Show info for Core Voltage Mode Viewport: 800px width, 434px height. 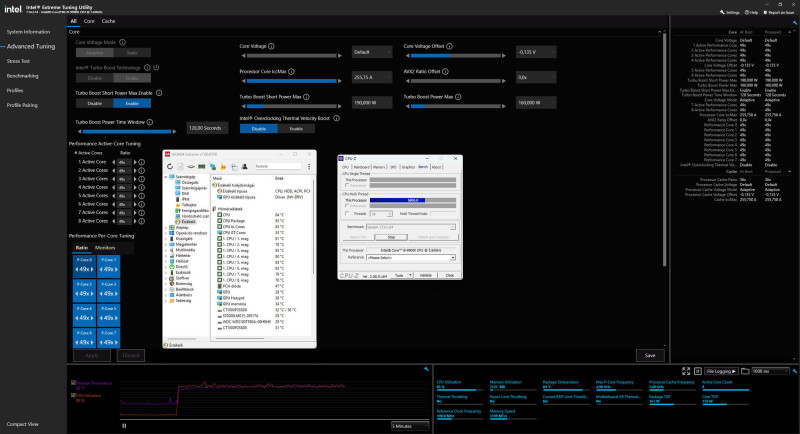pos(122,42)
